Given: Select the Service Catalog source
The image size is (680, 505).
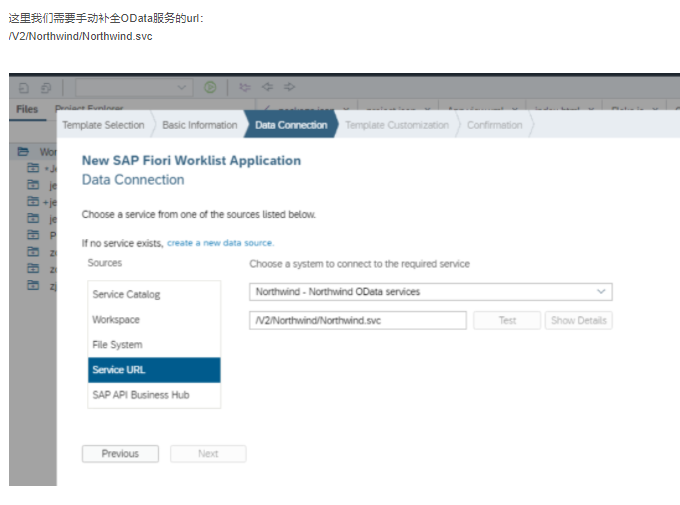Looking at the screenshot, I should point(154,294).
